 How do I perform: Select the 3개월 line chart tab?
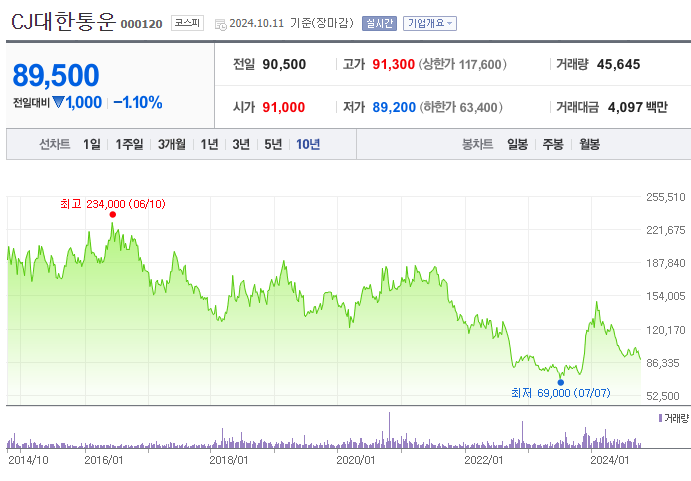[x=172, y=144]
